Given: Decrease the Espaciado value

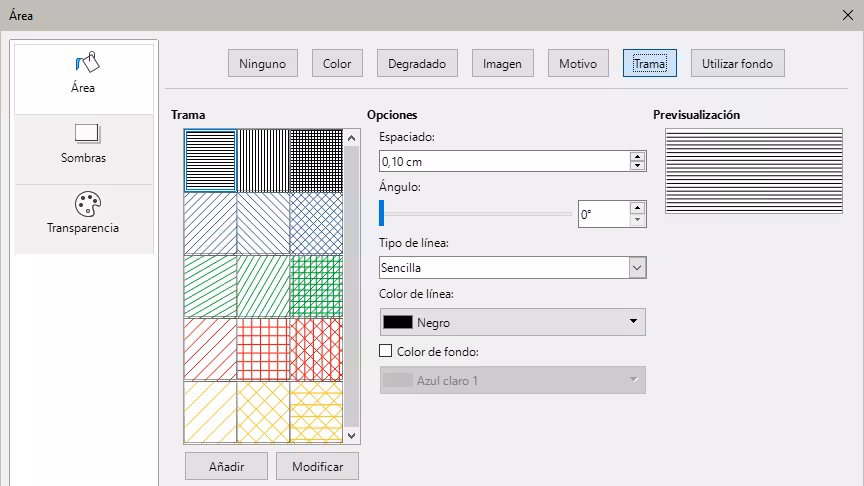Looking at the screenshot, I should [x=638, y=166].
